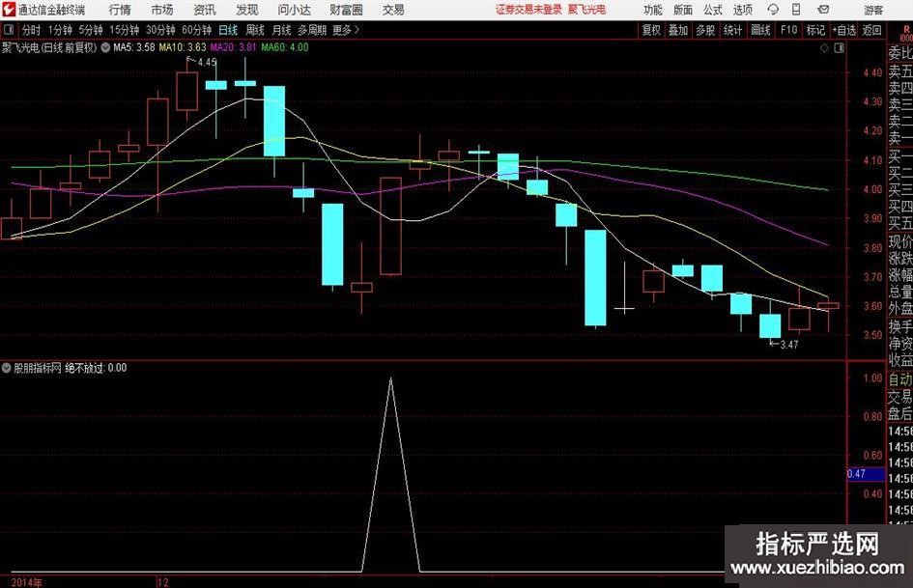Open the mobile phone icon
Viewport: 913px width, 588px height.
(796, 10)
